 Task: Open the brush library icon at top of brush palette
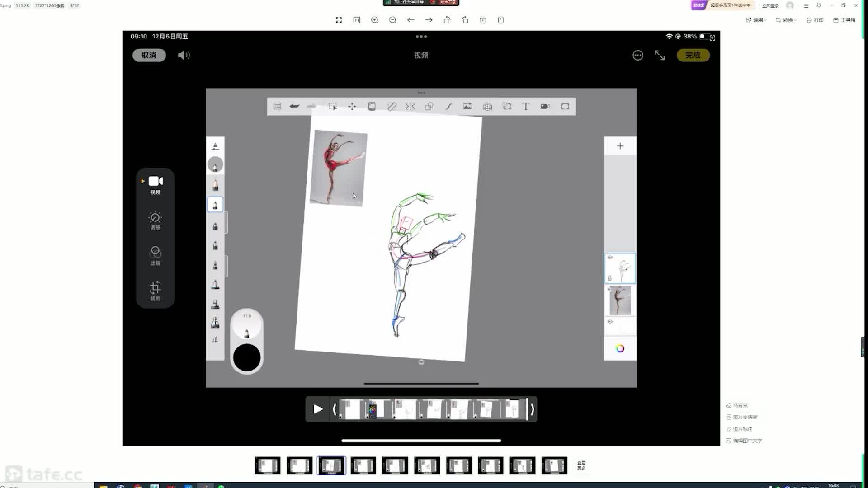pos(215,146)
